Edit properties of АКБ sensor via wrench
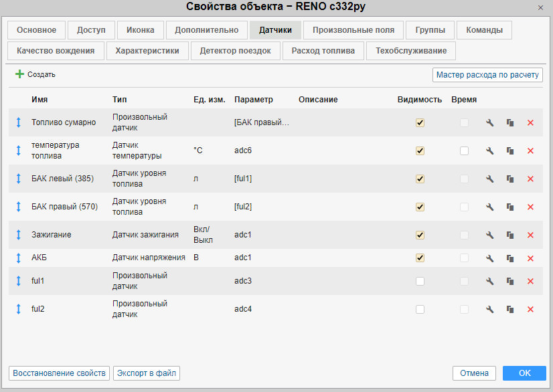This screenshot has height=392, width=553. 489,258
